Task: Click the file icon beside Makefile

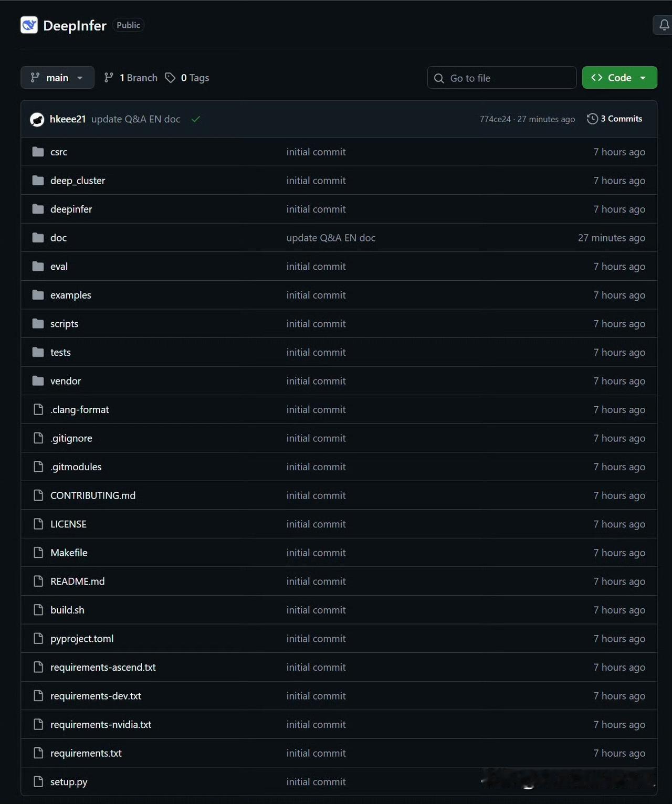Action: pos(38,553)
